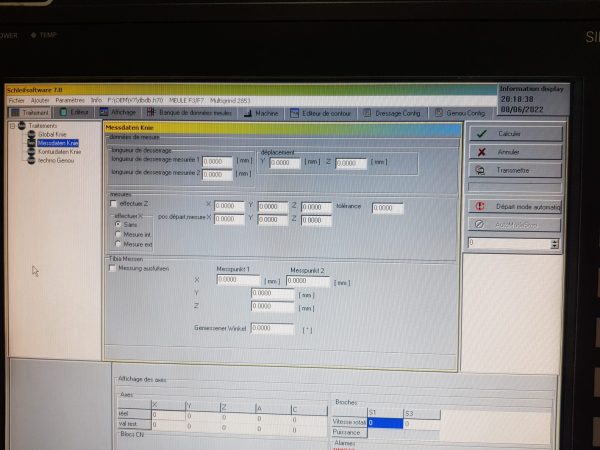Select Konturdaten Knie in tree
This screenshot has width=600, height=450.
58,151
